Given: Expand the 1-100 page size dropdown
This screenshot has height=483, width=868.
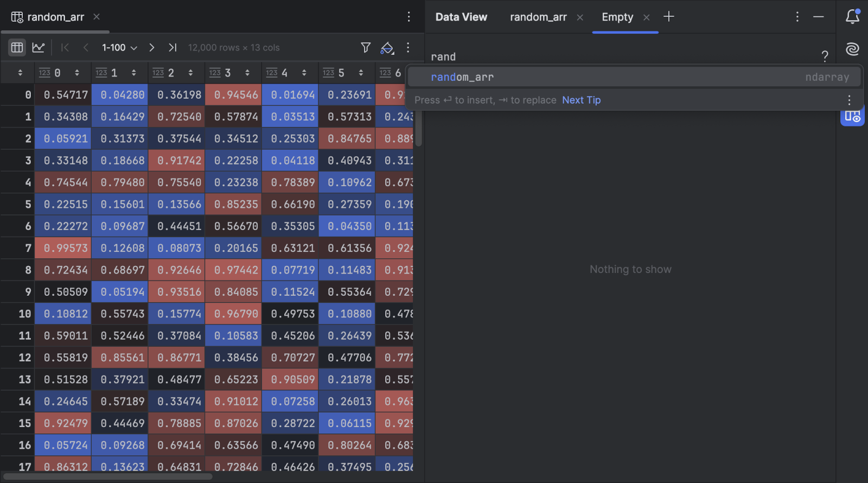Looking at the screenshot, I should 119,48.
